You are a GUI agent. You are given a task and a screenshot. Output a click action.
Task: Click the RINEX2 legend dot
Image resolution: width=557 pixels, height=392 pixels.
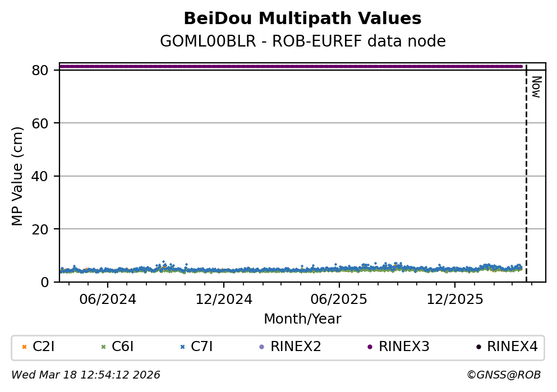pos(261,347)
